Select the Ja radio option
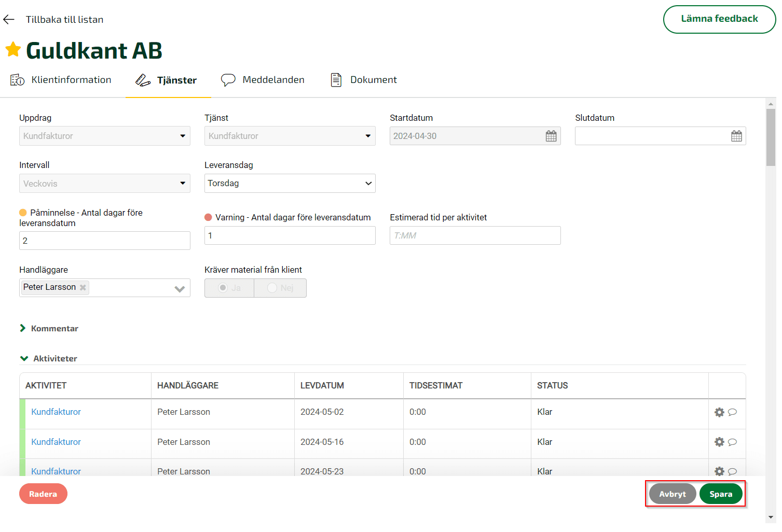 coord(229,288)
